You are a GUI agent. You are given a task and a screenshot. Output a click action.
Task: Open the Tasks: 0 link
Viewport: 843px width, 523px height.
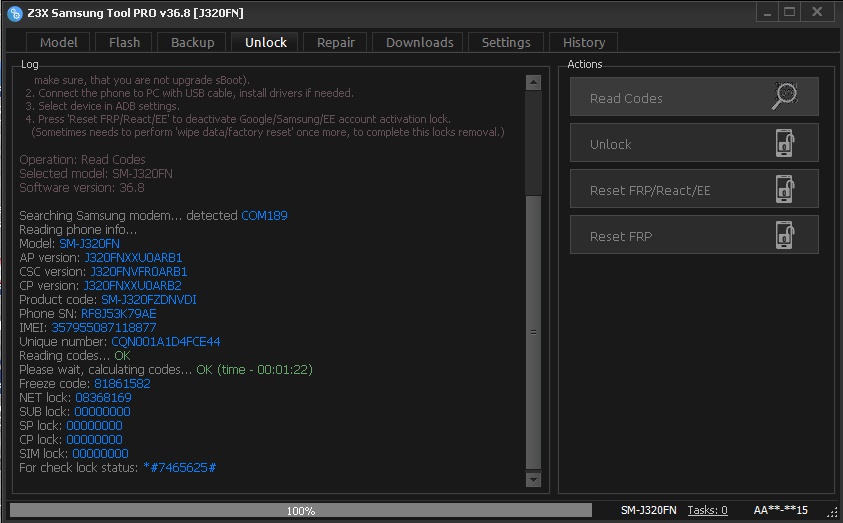pos(707,510)
